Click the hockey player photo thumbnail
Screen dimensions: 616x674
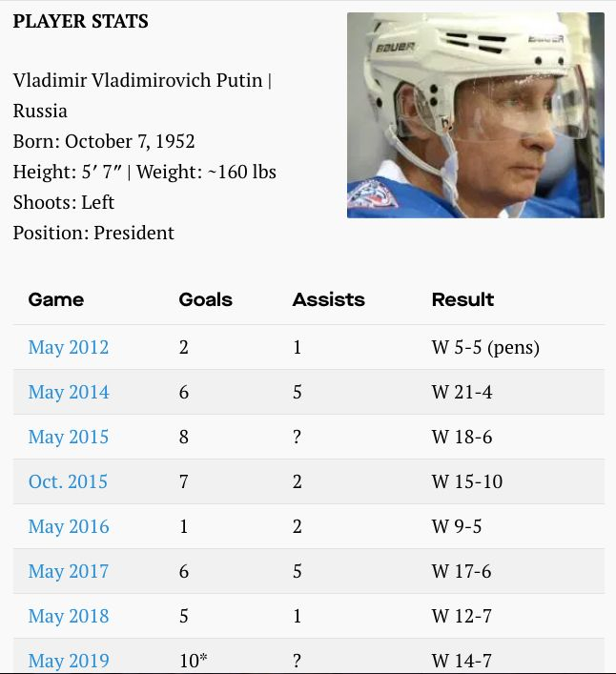[x=475, y=115]
